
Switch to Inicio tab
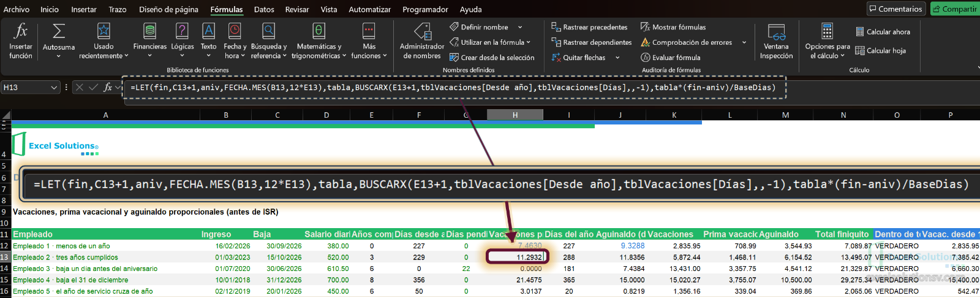pyautogui.click(x=50, y=9)
